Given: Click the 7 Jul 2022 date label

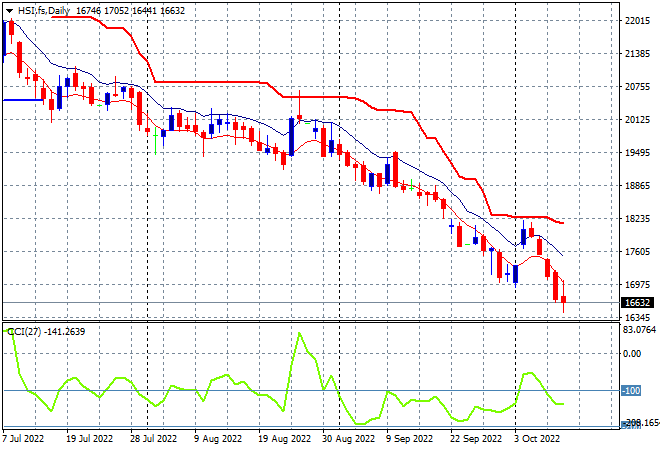Looking at the screenshot, I should pos(23,439).
